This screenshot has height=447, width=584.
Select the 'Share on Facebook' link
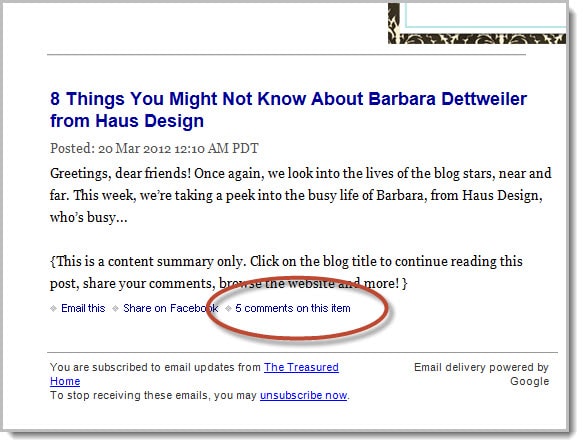(171, 308)
